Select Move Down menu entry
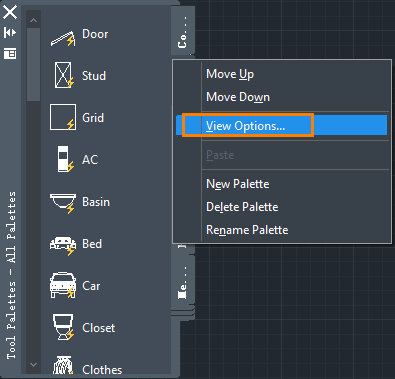This screenshot has width=395, height=379. (238, 97)
